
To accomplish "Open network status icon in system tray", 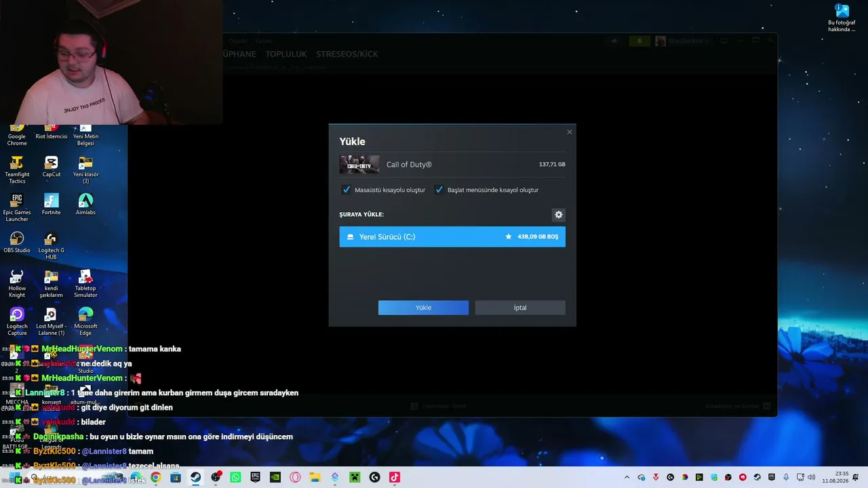I will [800, 478].
